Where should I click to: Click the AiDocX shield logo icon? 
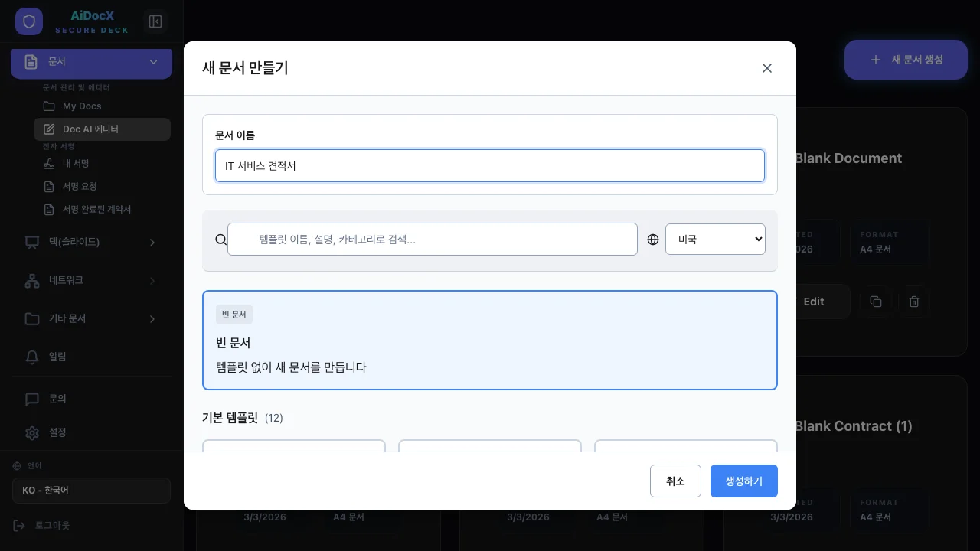coord(29,21)
